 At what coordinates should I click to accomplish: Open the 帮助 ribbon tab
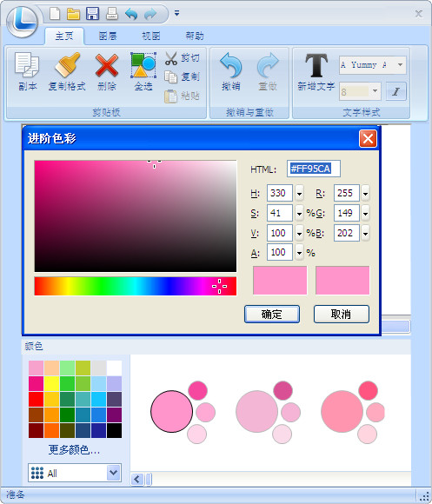click(195, 36)
